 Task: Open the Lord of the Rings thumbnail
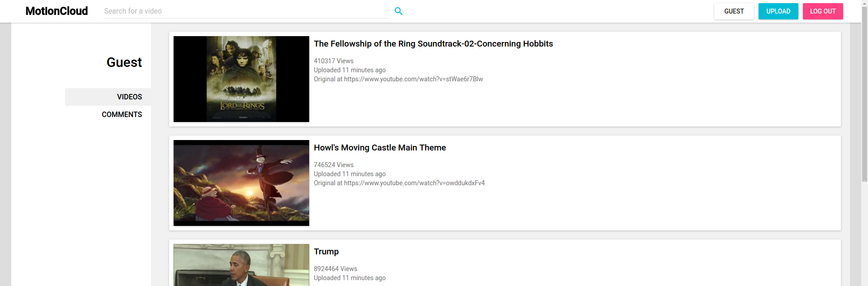click(x=241, y=79)
